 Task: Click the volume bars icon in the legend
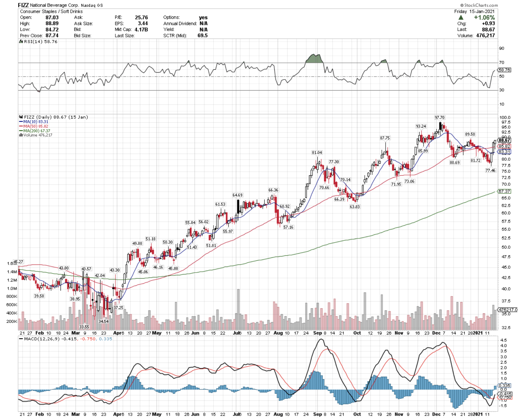coord(21,135)
